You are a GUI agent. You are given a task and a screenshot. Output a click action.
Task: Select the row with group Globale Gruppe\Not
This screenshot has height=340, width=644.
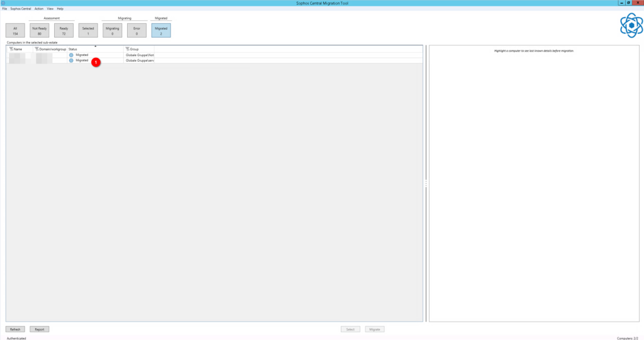(214, 55)
